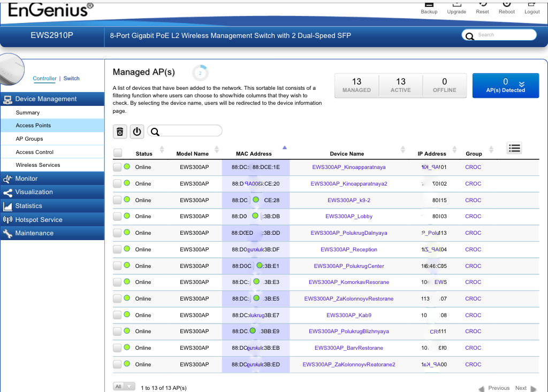Switch to the Switch tab
548x392 pixels.
(71, 78)
